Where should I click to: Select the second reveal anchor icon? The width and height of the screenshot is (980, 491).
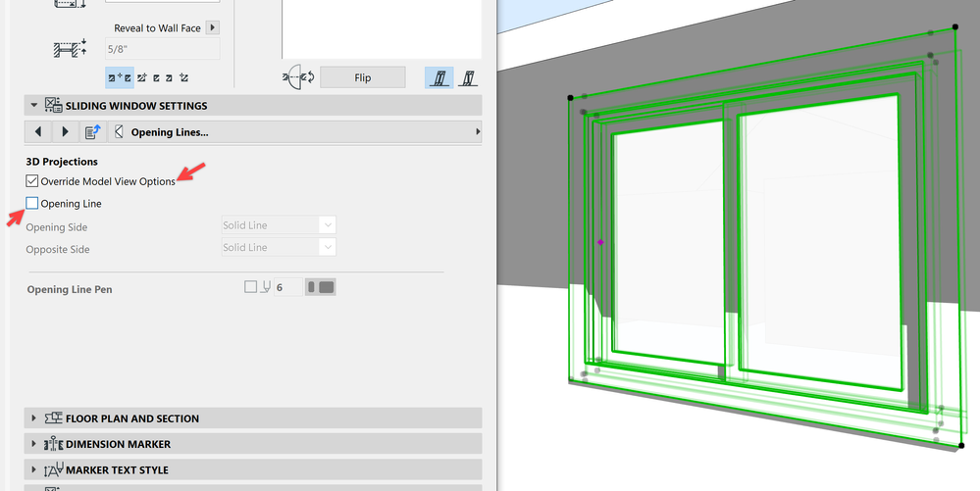(142, 77)
